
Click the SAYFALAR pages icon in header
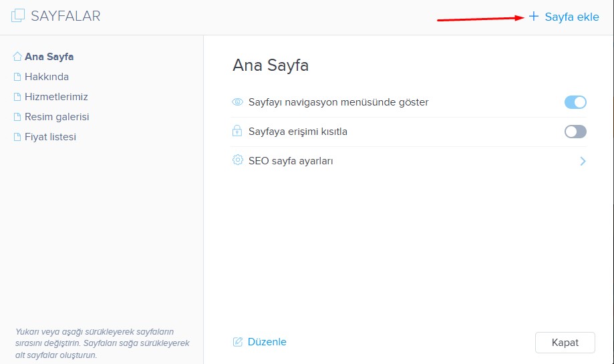(18, 16)
